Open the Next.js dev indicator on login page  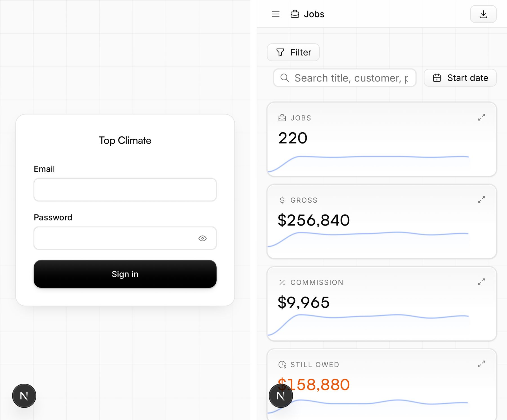(24, 396)
